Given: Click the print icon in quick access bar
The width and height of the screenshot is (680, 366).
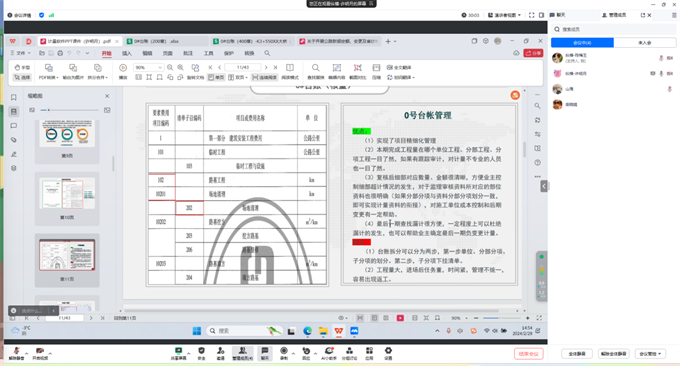Looking at the screenshot, I should pyautogui.click(x=60, y=53).
